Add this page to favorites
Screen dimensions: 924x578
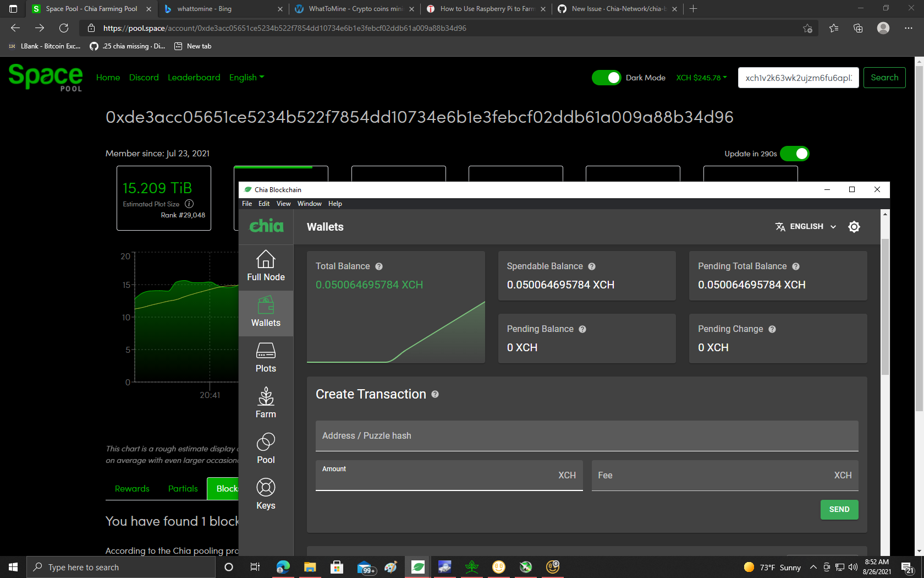[807, 29]
